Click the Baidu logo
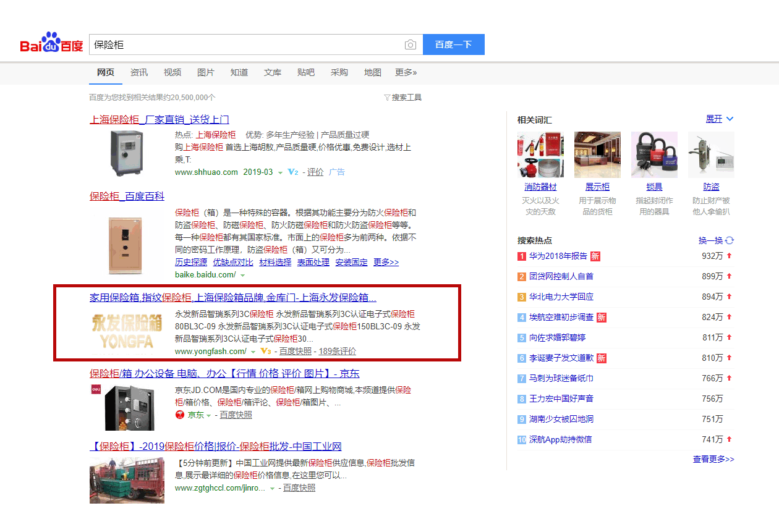779x532 pixels. pos(51,43)
